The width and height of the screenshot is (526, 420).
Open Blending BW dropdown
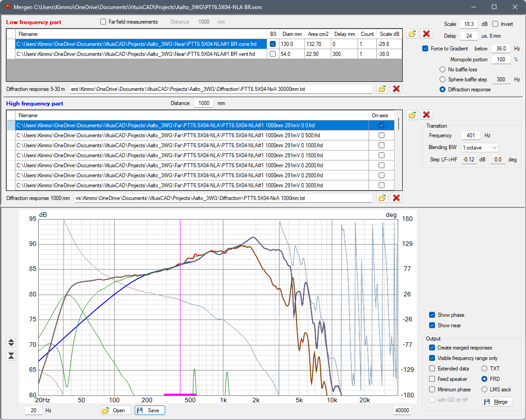click(x=480, y=147)
